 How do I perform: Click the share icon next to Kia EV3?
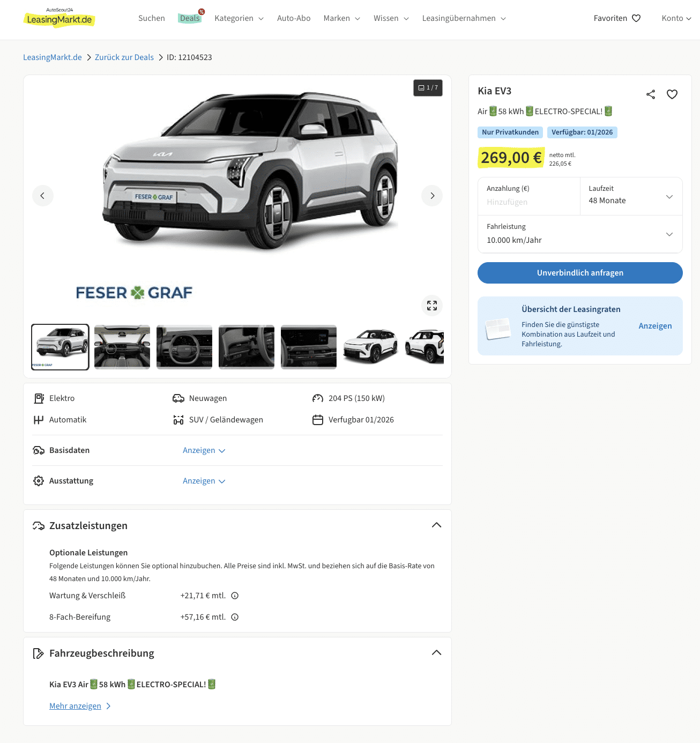[651, 94]
